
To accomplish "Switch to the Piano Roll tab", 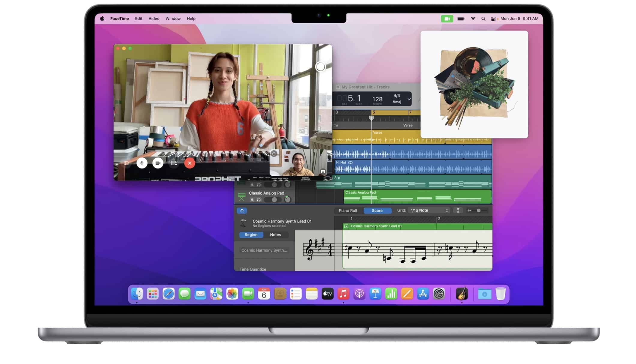I will (x=348, y=210).
